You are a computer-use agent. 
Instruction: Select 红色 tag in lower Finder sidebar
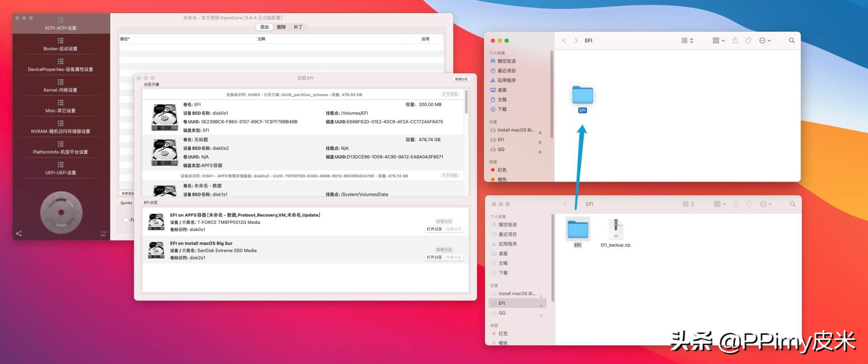[x=503, y=334]
